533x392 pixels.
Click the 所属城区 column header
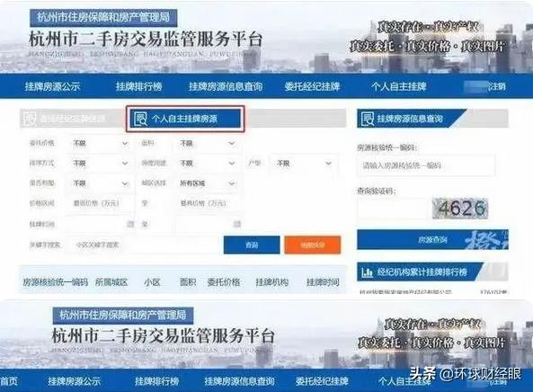(111, 281)
